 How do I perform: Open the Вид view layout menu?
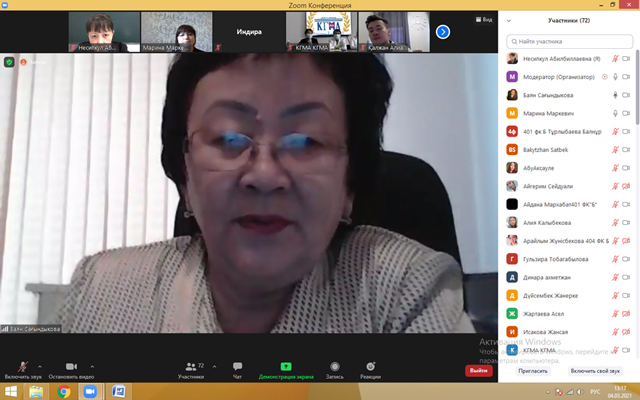(x=484, y=20)
